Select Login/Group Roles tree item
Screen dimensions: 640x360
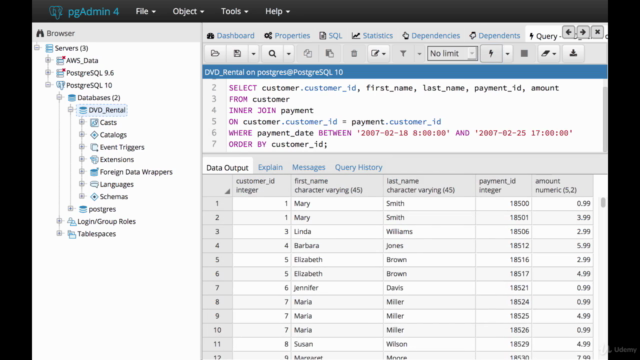[107, 221]
